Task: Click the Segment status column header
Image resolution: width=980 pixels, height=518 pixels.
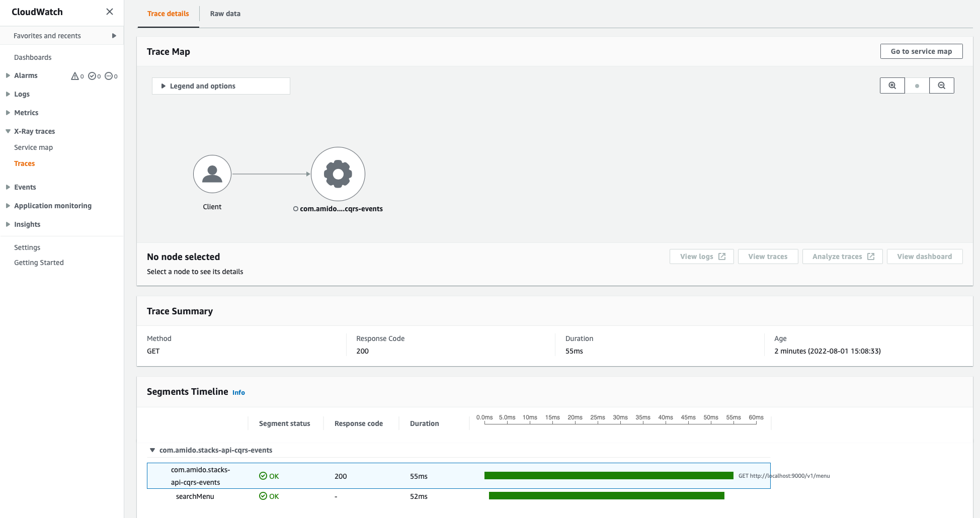Action: [285, 423]
